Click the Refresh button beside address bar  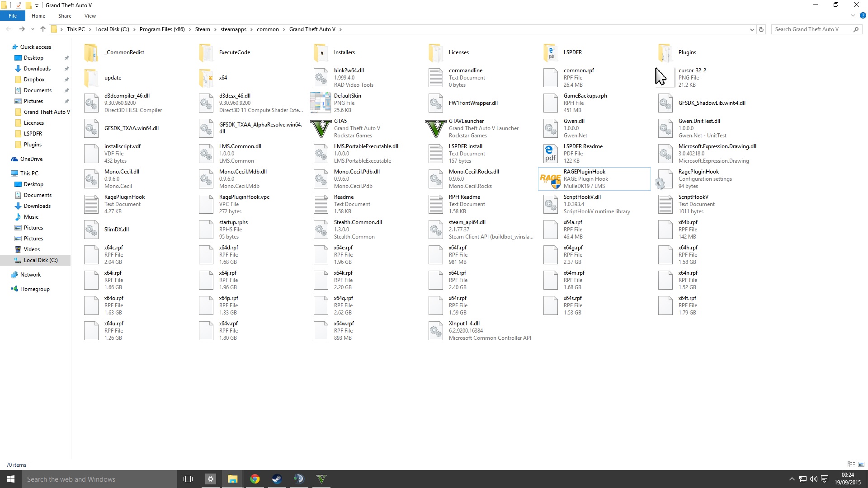pos(761,29)
